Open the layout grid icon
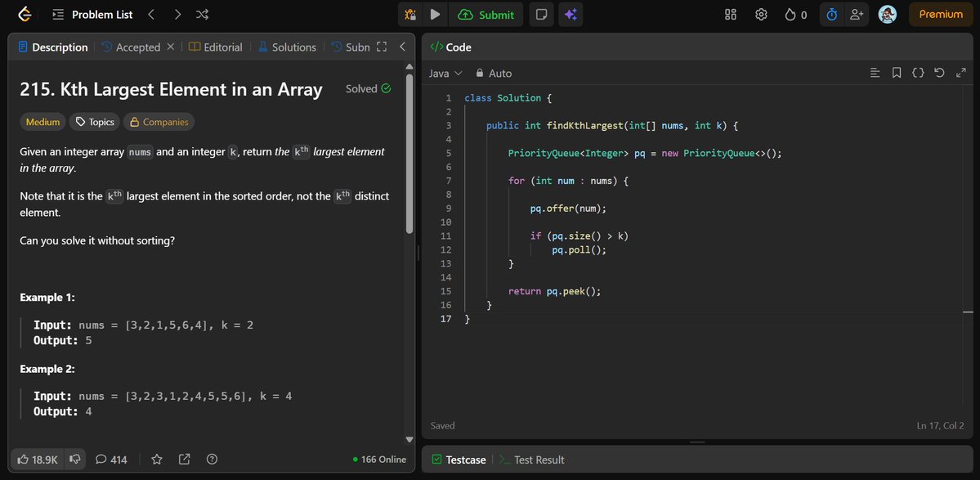The image size is (980, 480). coord(731,15)
